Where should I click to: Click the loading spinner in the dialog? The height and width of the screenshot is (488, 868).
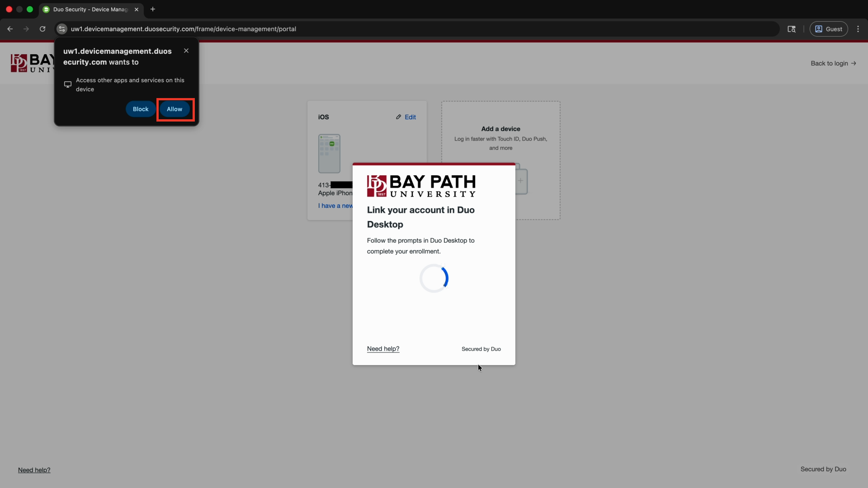coord(434,278)
